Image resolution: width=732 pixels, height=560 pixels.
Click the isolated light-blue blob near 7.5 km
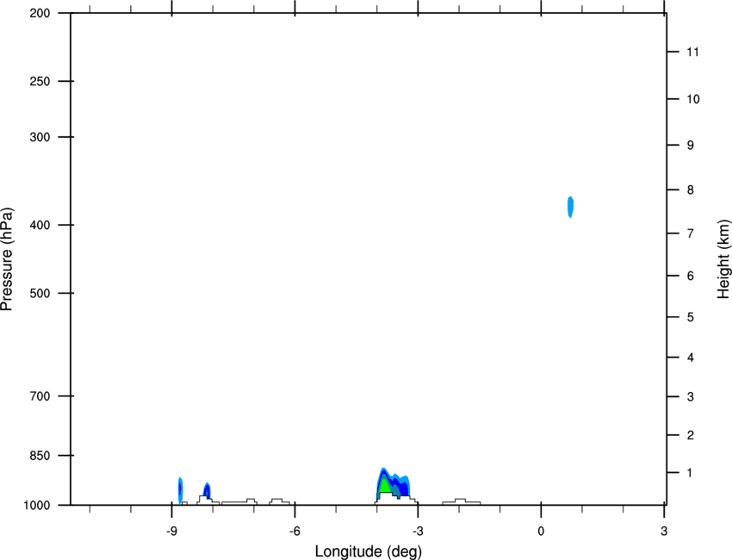click(570, 207)
